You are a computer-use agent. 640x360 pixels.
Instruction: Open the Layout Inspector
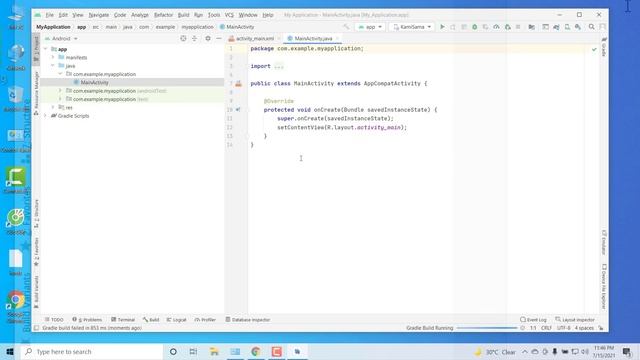pos(575,320)
